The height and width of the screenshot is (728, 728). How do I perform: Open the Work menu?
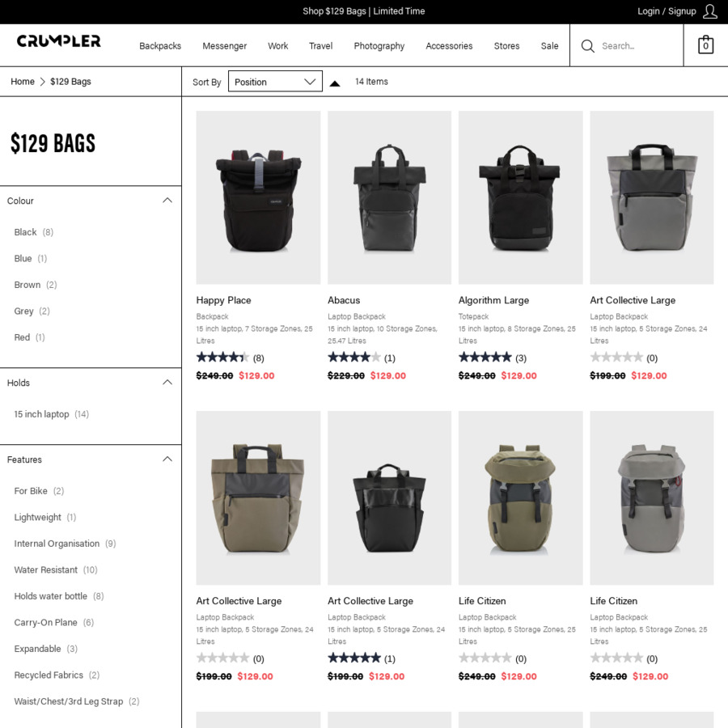[278, 46]
